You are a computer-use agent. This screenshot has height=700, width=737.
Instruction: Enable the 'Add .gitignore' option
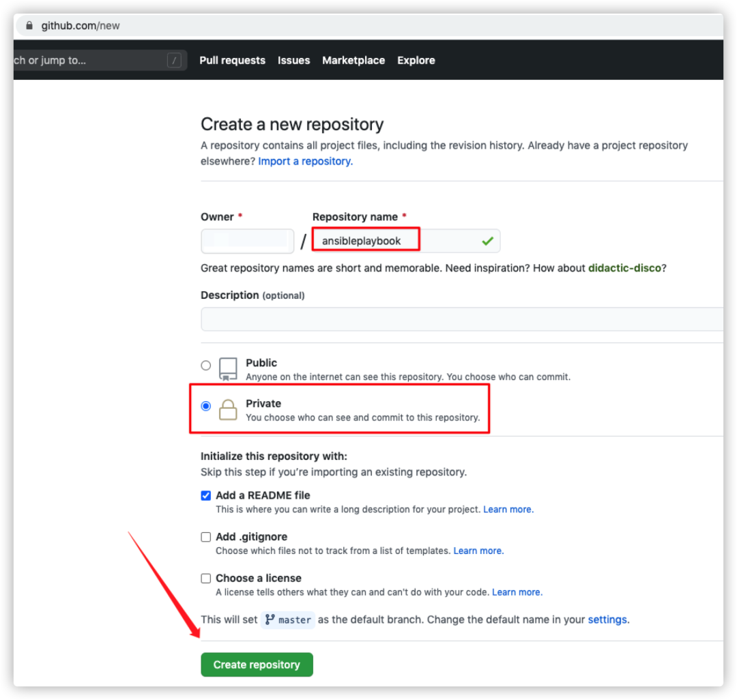click(x=205, y=537)
